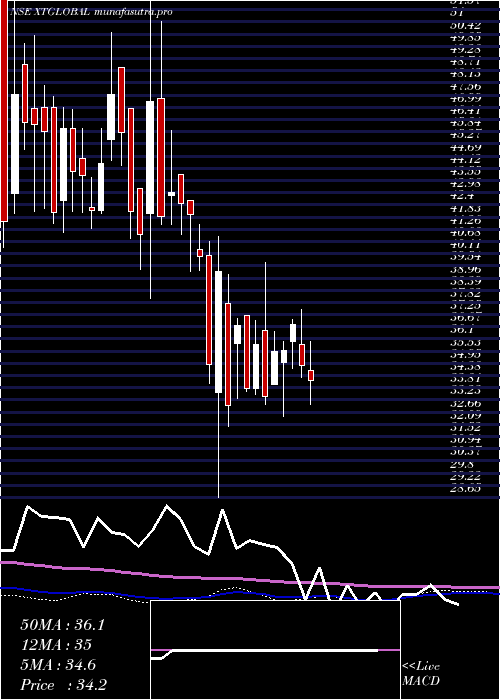Click the 42.4 price axis label
Image resolution: width=500 pixels, height=700 pixels.
point(462,196)
